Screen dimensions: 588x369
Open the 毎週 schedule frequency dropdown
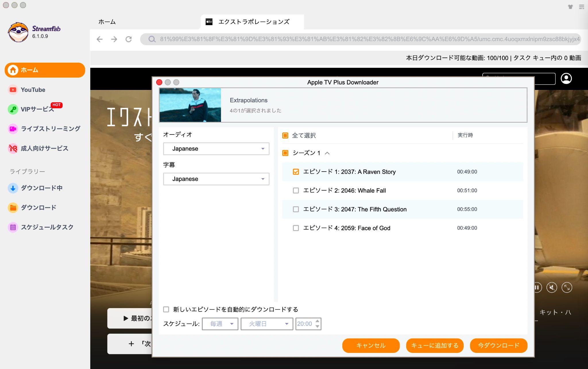pyautogui.click(x=220, y=324)
